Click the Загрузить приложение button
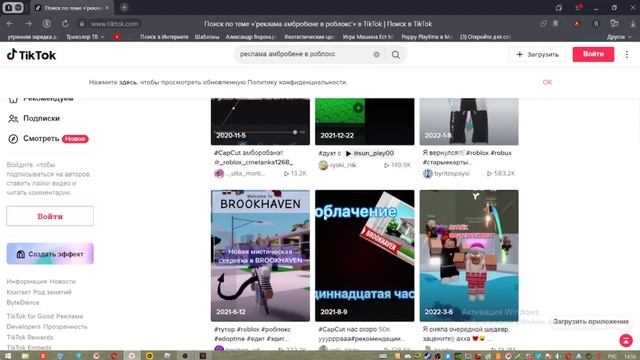 [591, 322]
